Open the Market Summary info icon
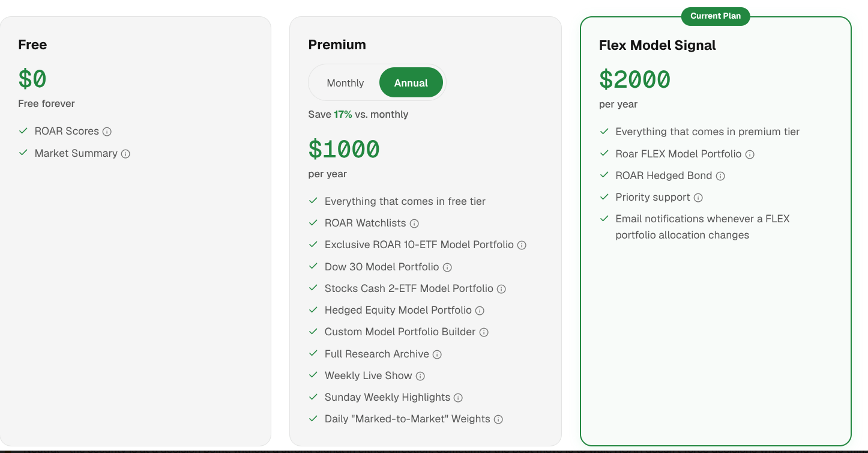Image resolution: width=868 pixels, height=453 pixels. [x=125, y=154]
